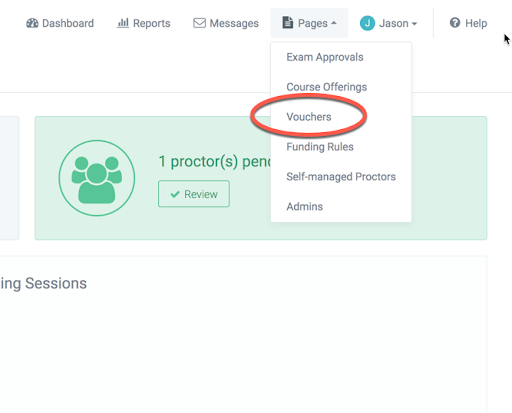512x413 pixels.
Task: Choose Vouchers in the dropdown
Action: pos(309,117)
